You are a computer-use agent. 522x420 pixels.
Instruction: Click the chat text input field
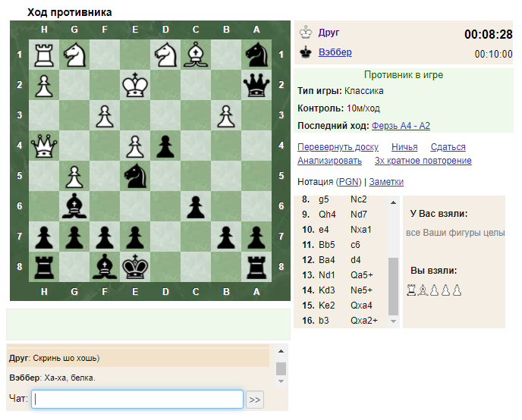(x=138, y=400)
